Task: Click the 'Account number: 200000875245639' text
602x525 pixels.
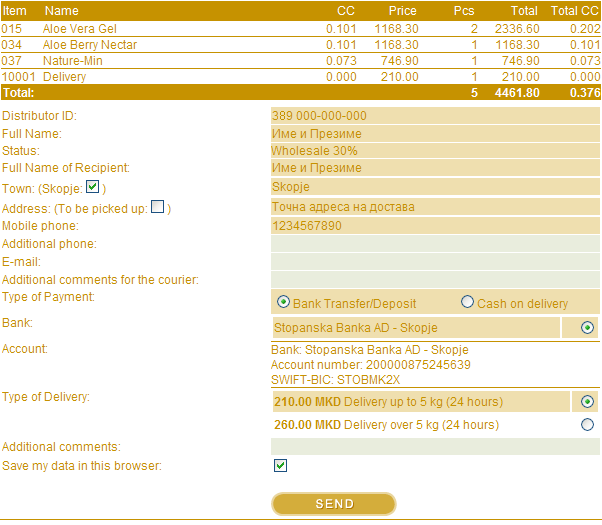Action: [x=370, y=364]
